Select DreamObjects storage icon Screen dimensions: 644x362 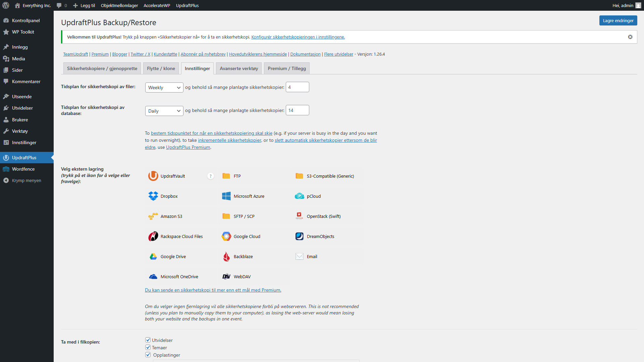(300, 236)
